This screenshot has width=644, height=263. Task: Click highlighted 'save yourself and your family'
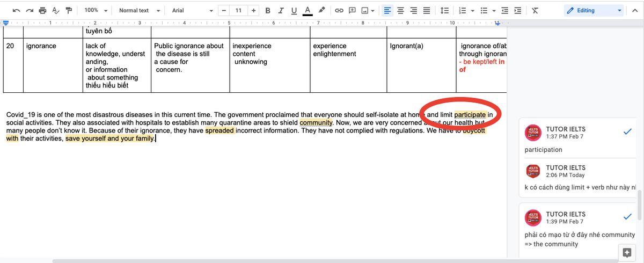[110, 138]
